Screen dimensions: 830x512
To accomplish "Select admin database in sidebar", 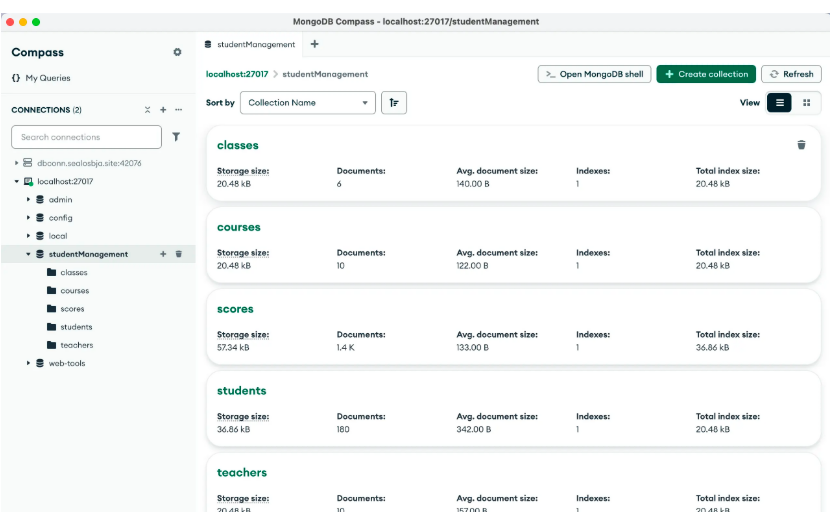I will (x=60, y=200).
